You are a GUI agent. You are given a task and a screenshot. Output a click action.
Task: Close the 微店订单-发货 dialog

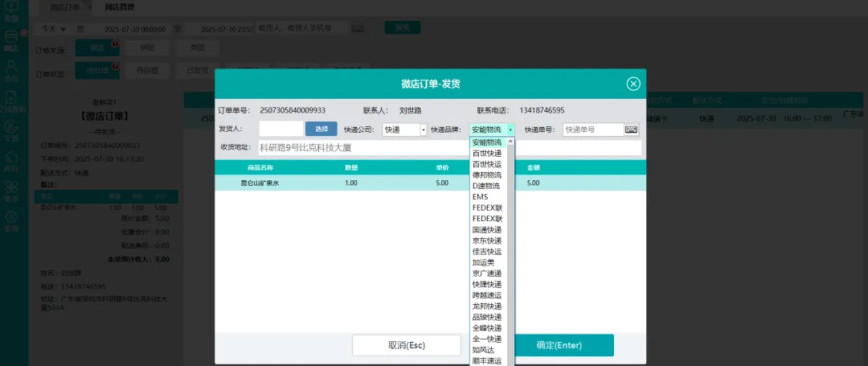pos(633,84)
